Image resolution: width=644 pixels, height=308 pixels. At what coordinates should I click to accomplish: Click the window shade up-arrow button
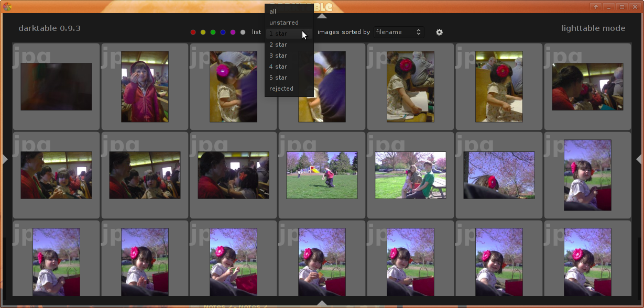pos(596,7)
